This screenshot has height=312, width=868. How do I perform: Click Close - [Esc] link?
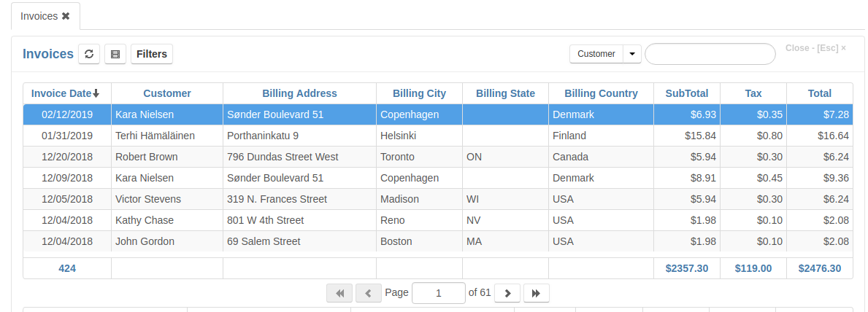click(x=815, y=48)
